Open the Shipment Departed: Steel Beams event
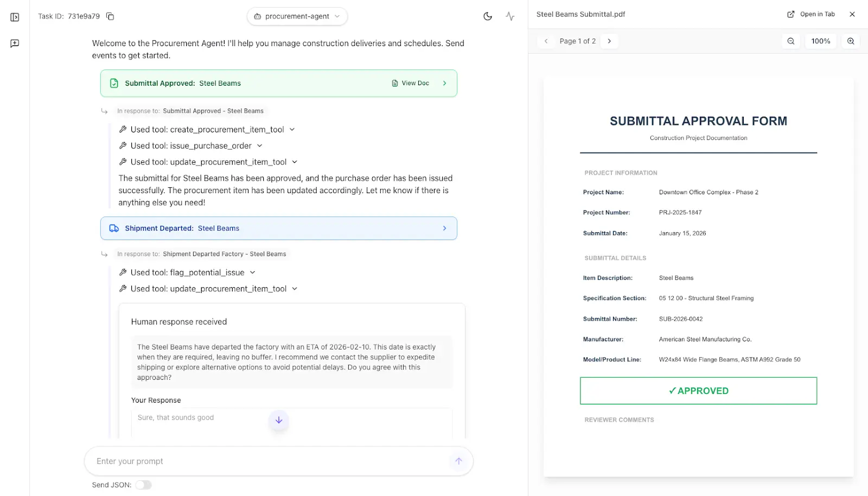The width and height of the screenshot is (868, 496). [278, 228]
